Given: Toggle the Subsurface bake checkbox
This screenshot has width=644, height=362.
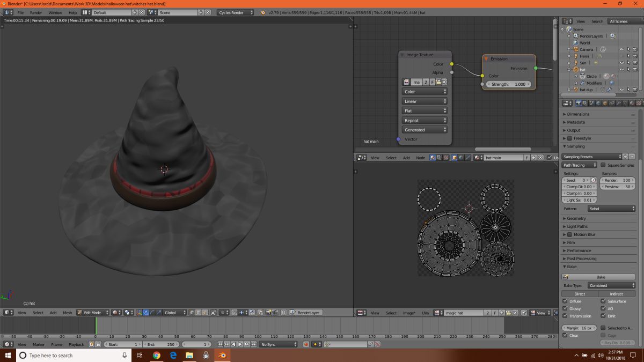Looking at the screenshot, I should pos(603,301).
